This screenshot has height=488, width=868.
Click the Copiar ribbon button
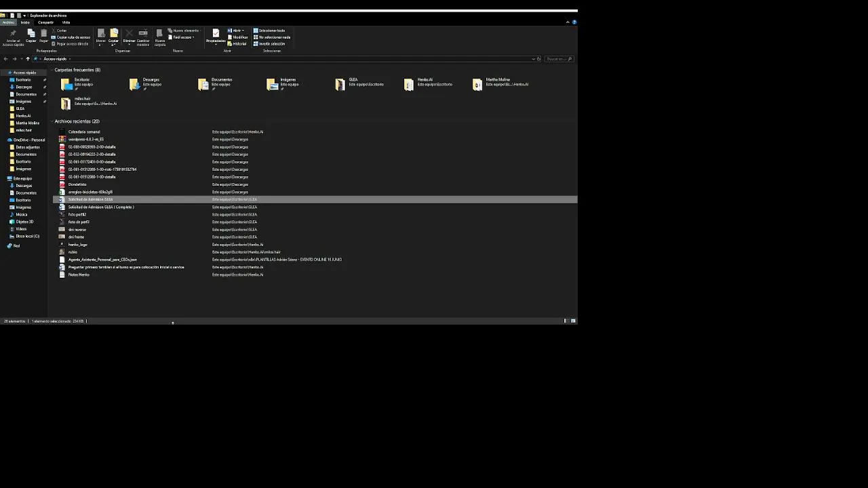[31, 35]
